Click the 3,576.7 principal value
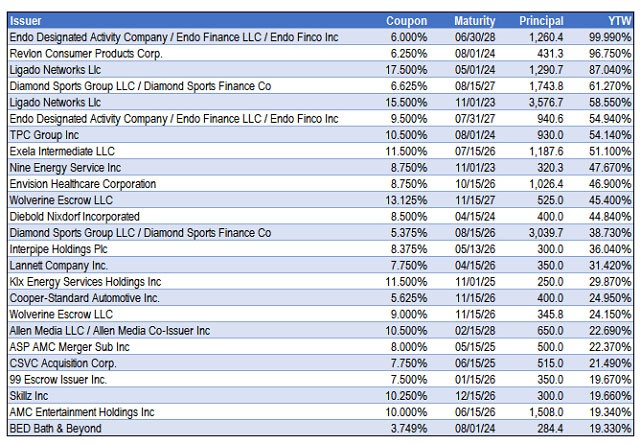This screenshot has height=444, width=641. (x=546, y=102)
